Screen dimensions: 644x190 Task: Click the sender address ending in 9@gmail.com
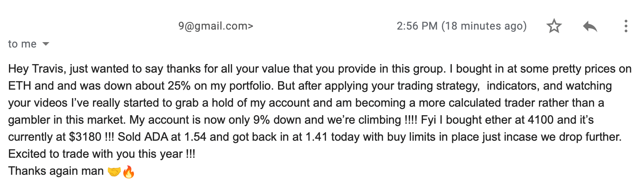(216, 26)
